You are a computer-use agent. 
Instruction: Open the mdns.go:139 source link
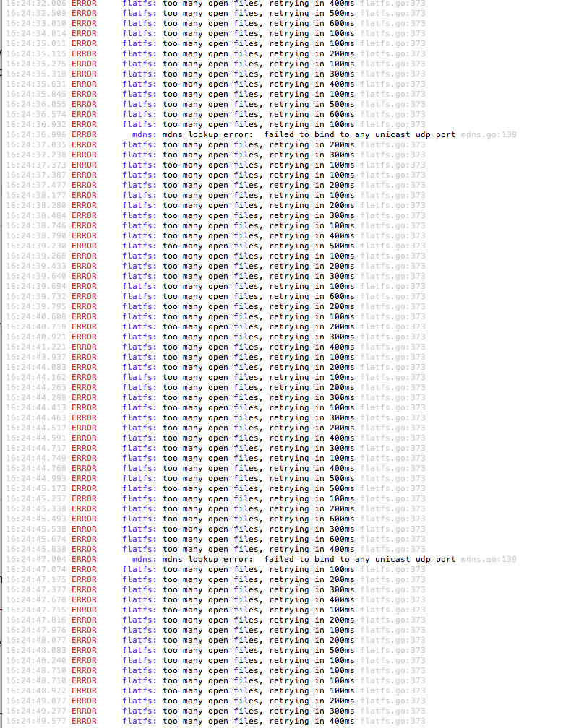tap(488, 134)
